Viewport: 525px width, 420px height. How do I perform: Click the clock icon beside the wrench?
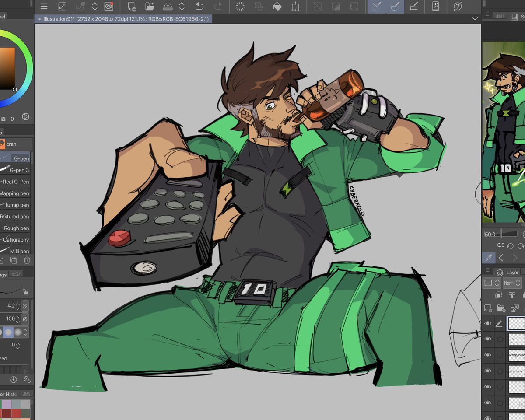pyautogui.click(x=13, y=380)
